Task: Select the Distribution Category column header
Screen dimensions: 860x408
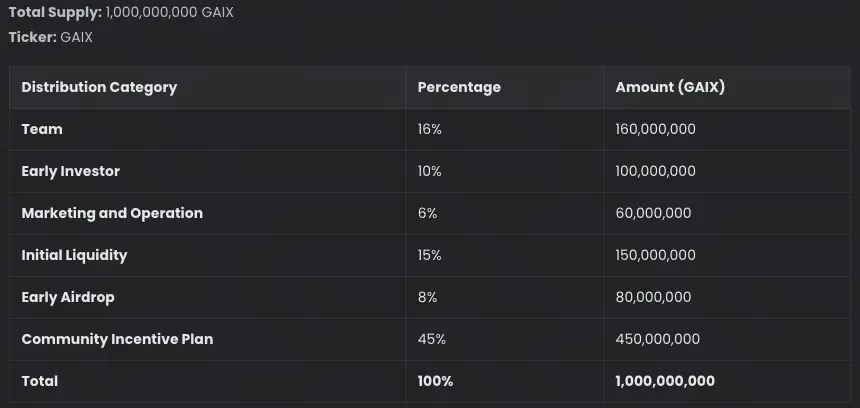Action: [x=99, y=87]
